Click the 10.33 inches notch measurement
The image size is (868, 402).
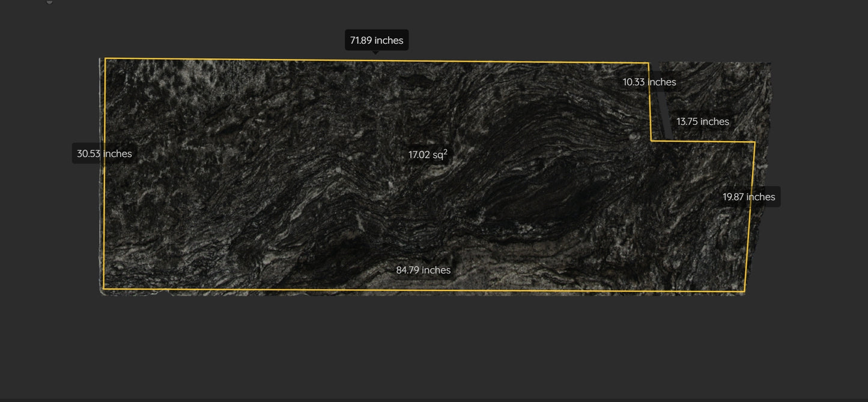(x=649, y=82)
